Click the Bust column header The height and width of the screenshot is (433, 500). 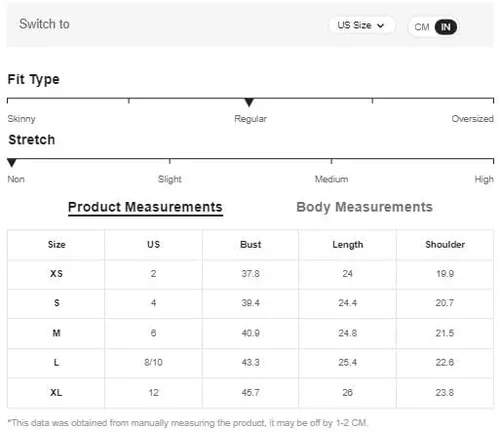(251, 245)
